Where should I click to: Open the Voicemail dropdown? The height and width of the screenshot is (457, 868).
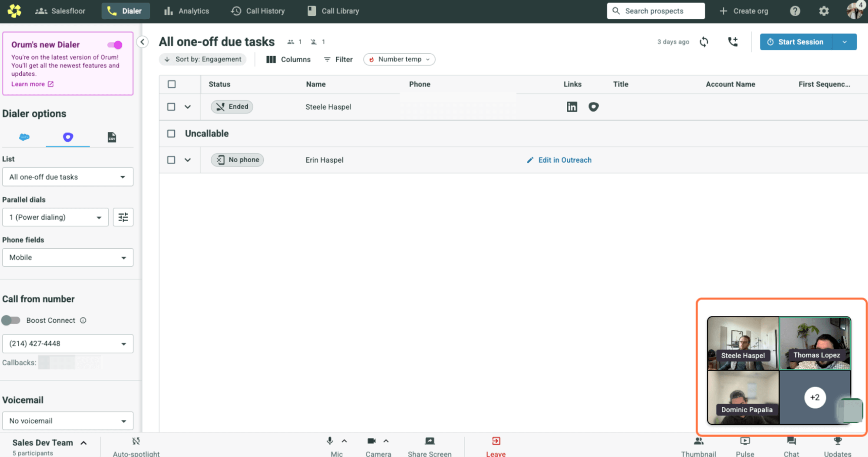coord(67,421)
